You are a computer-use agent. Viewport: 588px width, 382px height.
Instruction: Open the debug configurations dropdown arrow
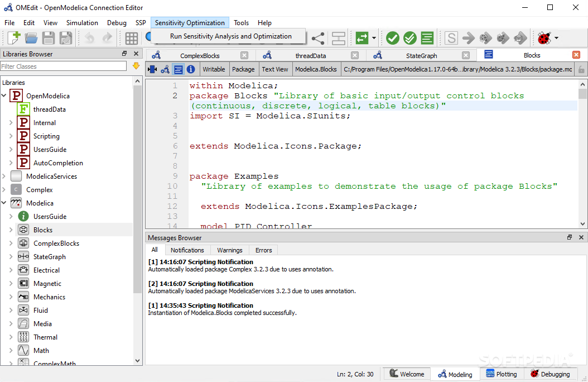click(x=557, y=38)
